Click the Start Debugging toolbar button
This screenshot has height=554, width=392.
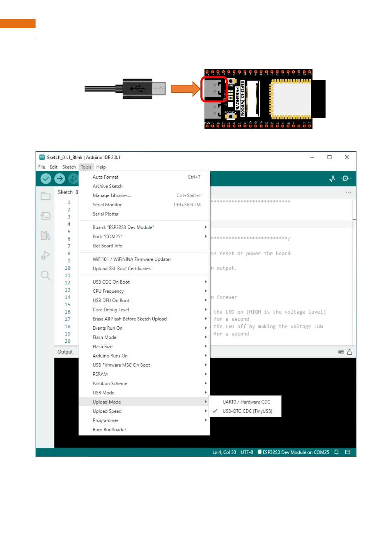tap(73, 179)
